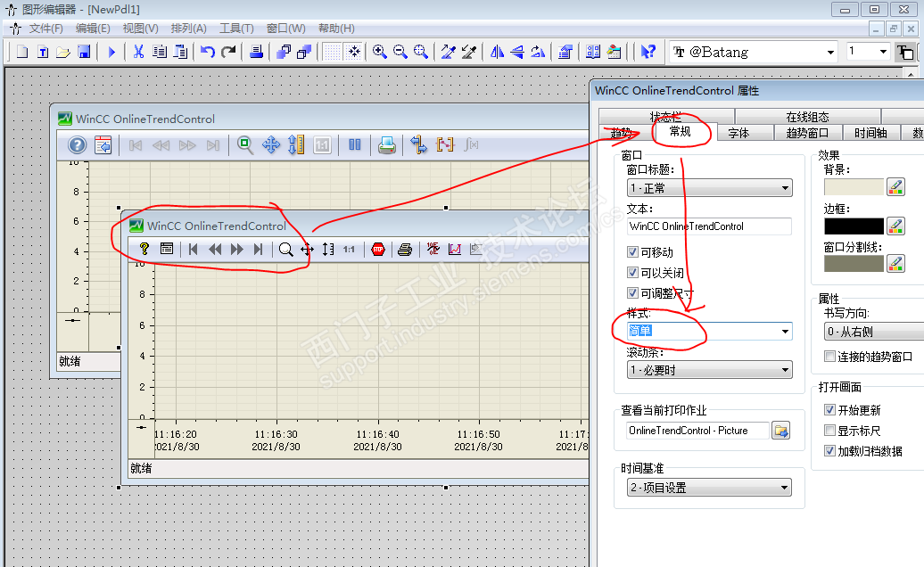Image resolution: width=924 pixels, height=567 pixels.
Task: Click the pause icon in back trend control
Action: pyautogui.click(x=355, y=144)
